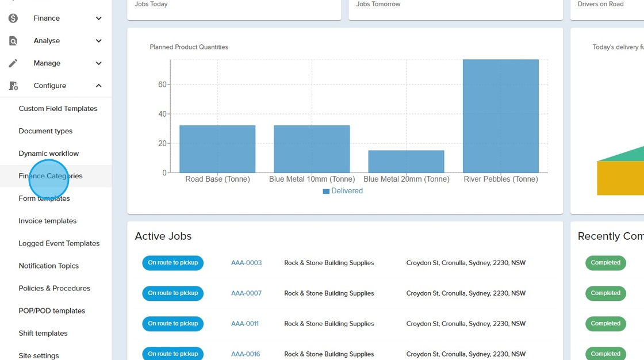The width and height of the screenshot is (644, 360).
Task: Open job link AAA-0011
Action: point(244,324)
